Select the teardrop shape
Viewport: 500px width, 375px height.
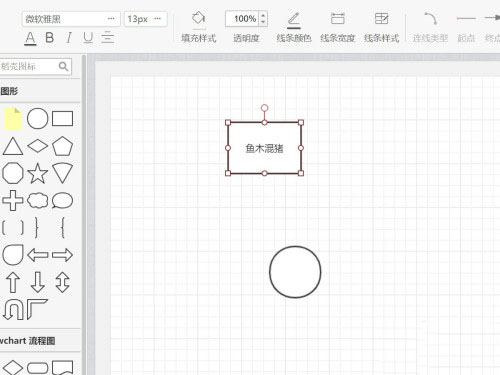pos(13,255)
